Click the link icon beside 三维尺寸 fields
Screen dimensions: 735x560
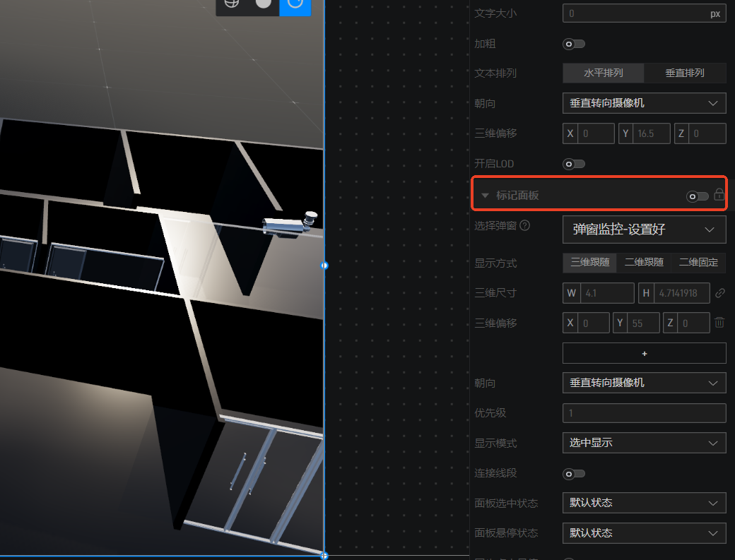click(720, 293)
